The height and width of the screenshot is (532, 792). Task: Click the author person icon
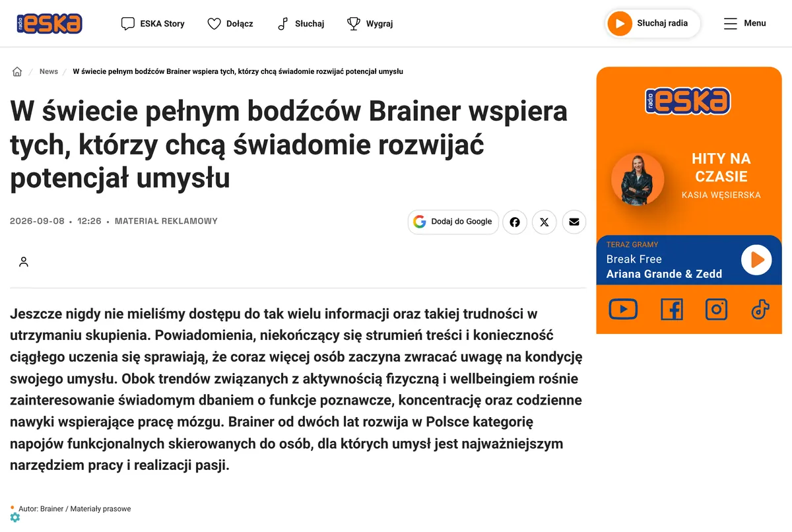(x=24, y=262)
